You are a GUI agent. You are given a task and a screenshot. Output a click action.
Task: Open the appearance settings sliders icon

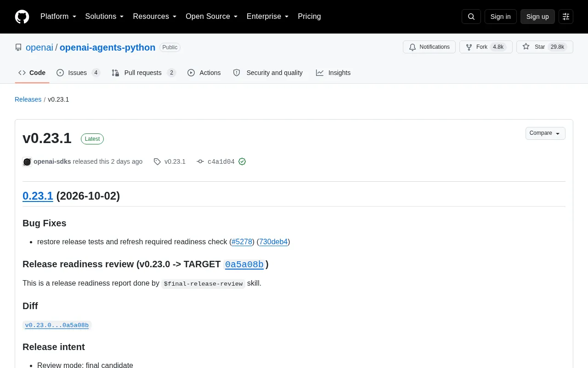pos(566,17)
